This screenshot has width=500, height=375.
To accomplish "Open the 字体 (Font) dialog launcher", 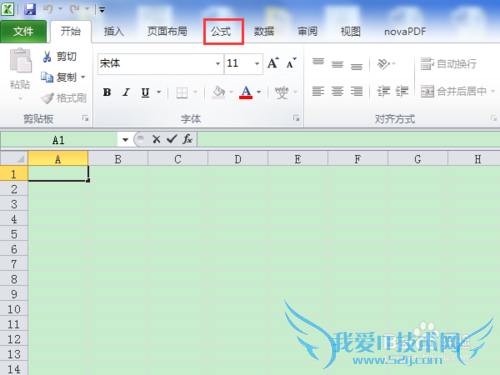I will pyautogui.click(x=296, y=118).
